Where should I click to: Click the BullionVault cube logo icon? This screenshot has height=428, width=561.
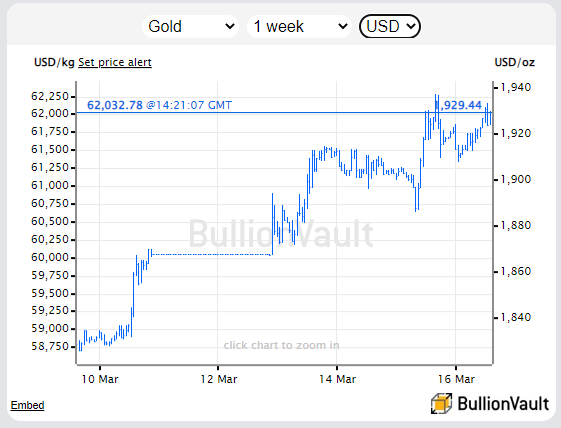(x=441, y=403)
